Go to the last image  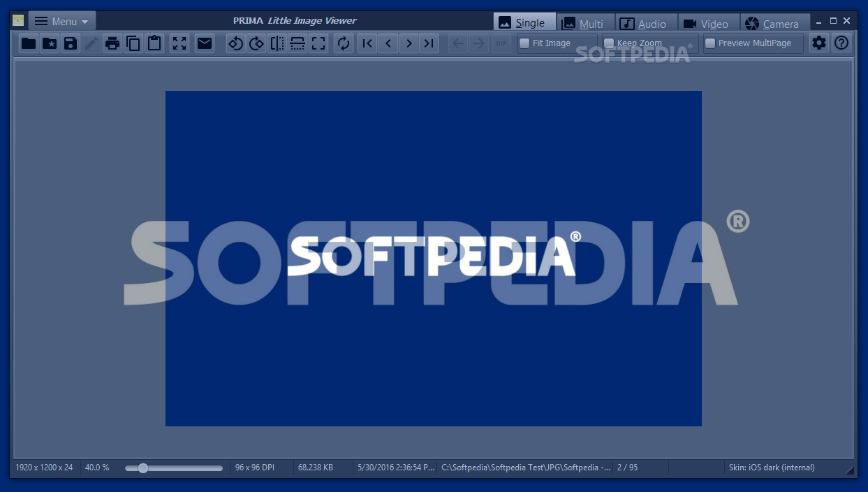point(429,44)
